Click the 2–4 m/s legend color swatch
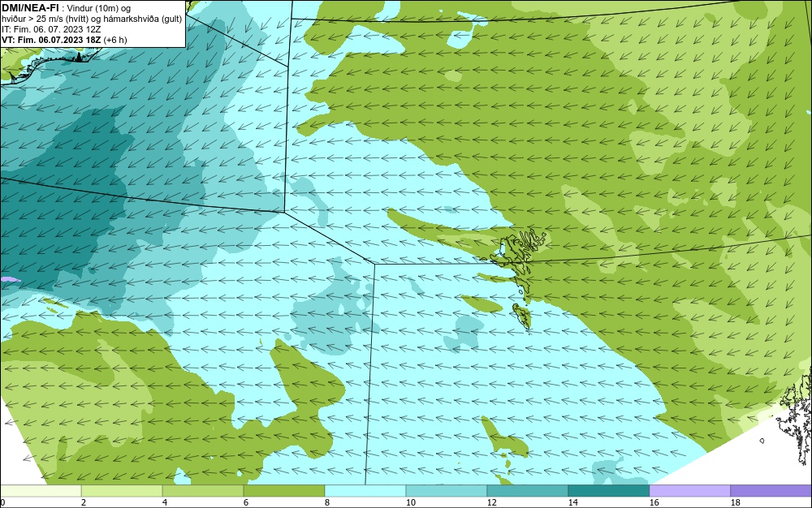Screen dimensions: 812x508 click(122, 491)
